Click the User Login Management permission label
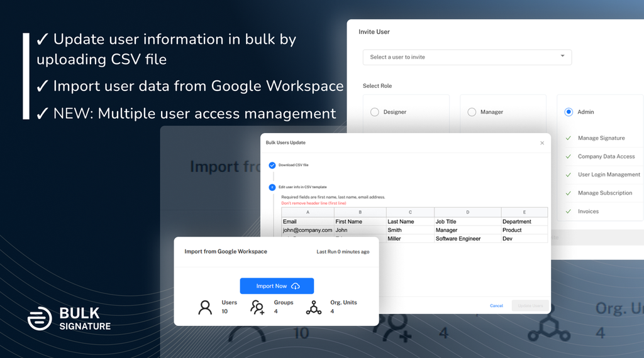The width and height of the screenshot is (644, 358). (609, 175)
